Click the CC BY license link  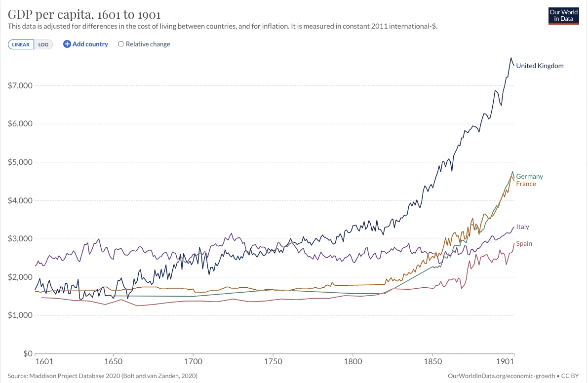tap(570, 376)
